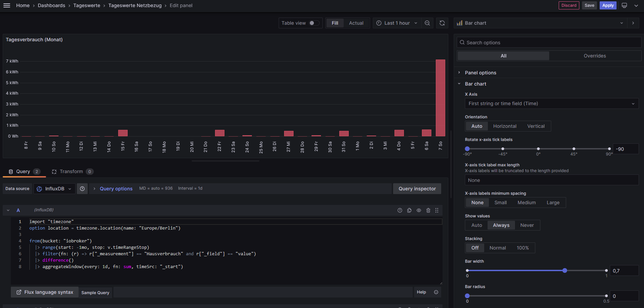Click the rotate x-axis tick labels slider

[x=538, y=149]
